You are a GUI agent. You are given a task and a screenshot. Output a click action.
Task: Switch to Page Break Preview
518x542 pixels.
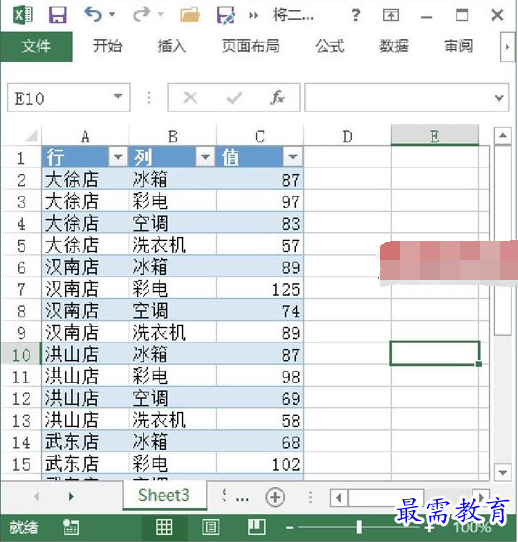256,527
